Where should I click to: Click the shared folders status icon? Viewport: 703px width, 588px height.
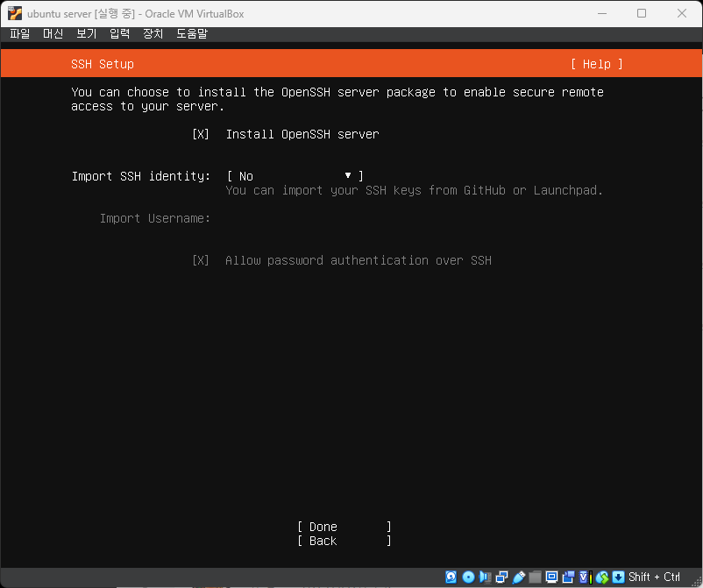coord(535,577)
